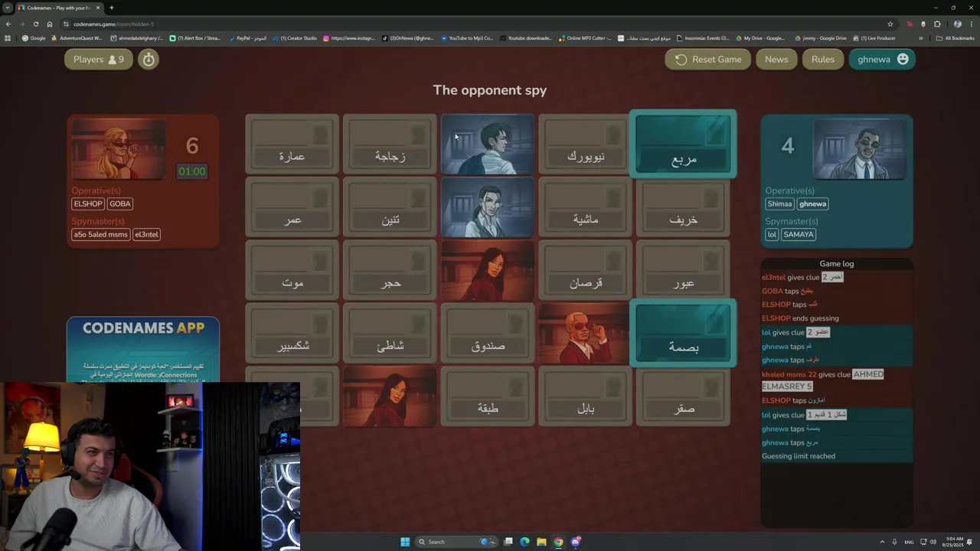Open the Creator Studio bookmark
Screen dimensions: 980x551
[x=294, y=38]
